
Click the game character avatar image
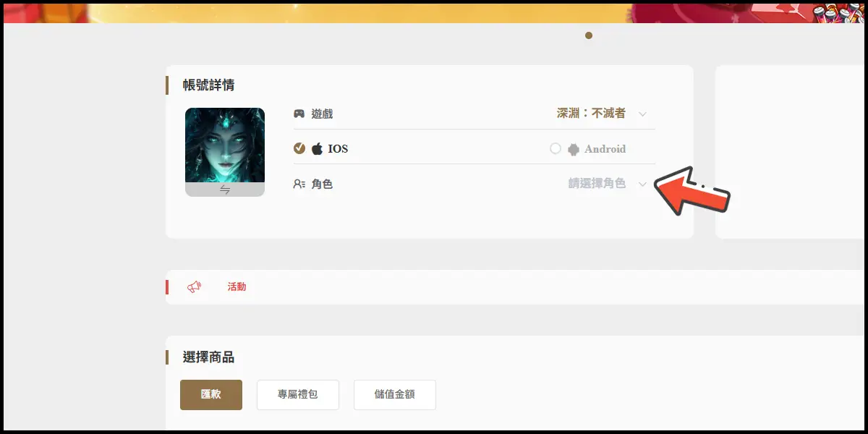225,145
